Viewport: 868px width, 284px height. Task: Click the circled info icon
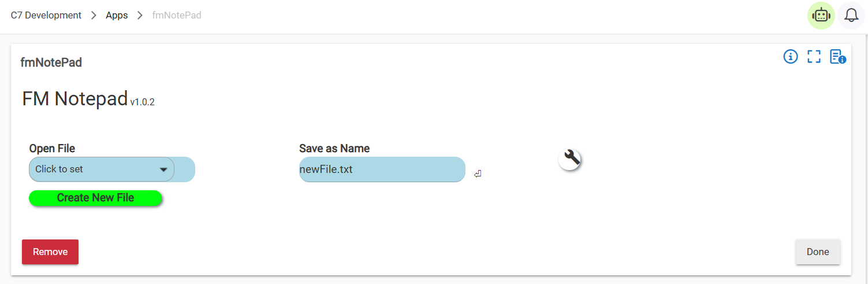click(790, 57)
